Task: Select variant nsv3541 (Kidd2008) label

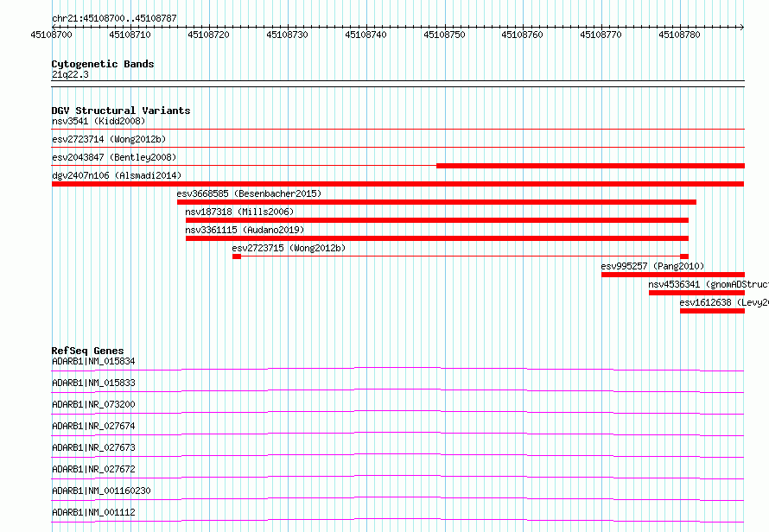Action: 99,121
